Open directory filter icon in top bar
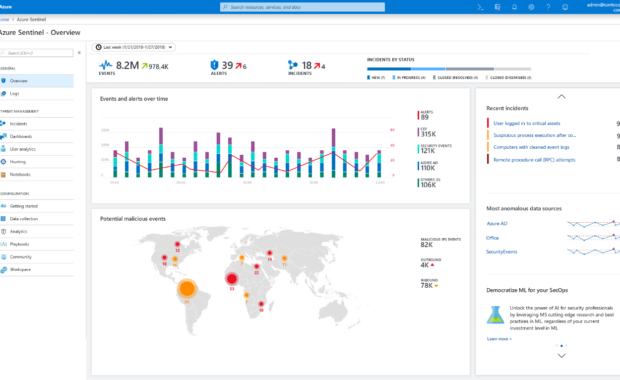This screenshot has height=380, width=620. [497, 7]
